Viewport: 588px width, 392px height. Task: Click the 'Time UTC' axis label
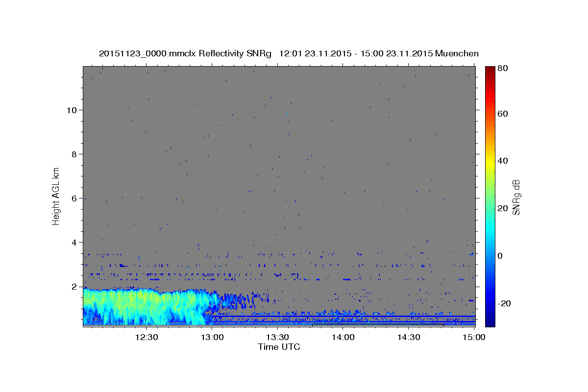279,347
